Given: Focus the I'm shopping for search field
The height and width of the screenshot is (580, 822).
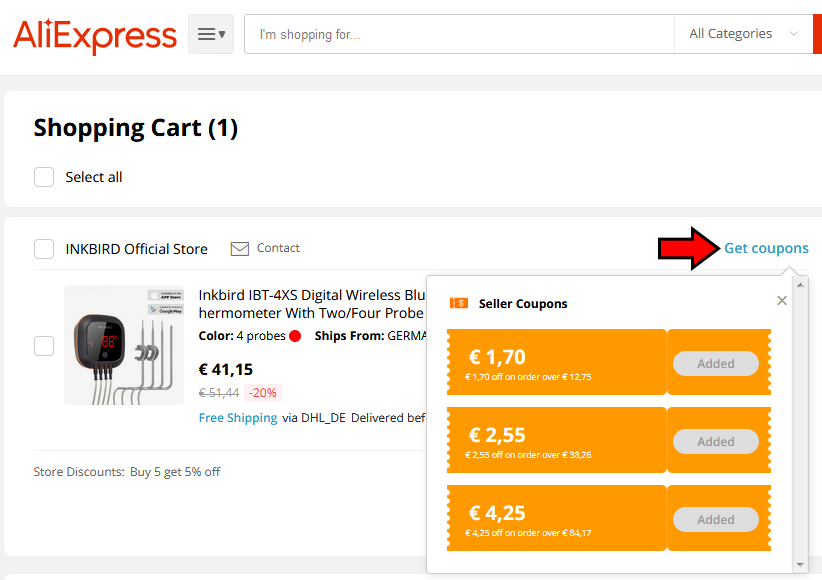Looking at the screenshot, I should pyautogui.click(x=459, y=34).
